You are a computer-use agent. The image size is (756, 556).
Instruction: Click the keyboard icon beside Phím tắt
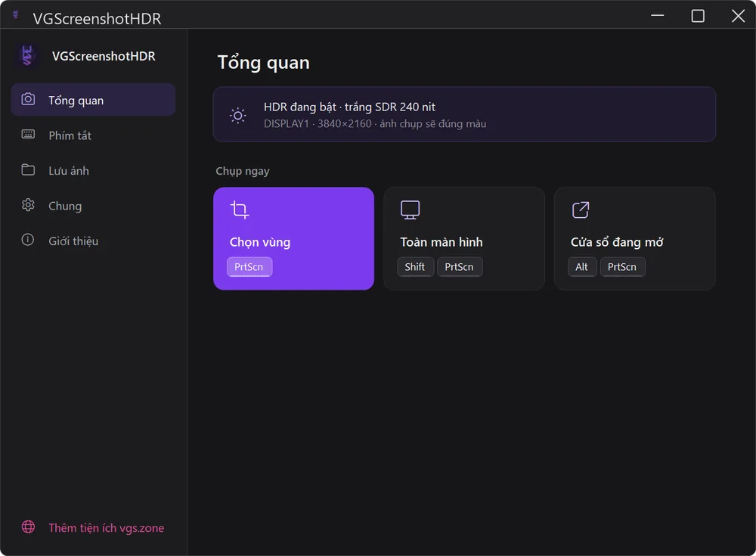tap(28, 134)
